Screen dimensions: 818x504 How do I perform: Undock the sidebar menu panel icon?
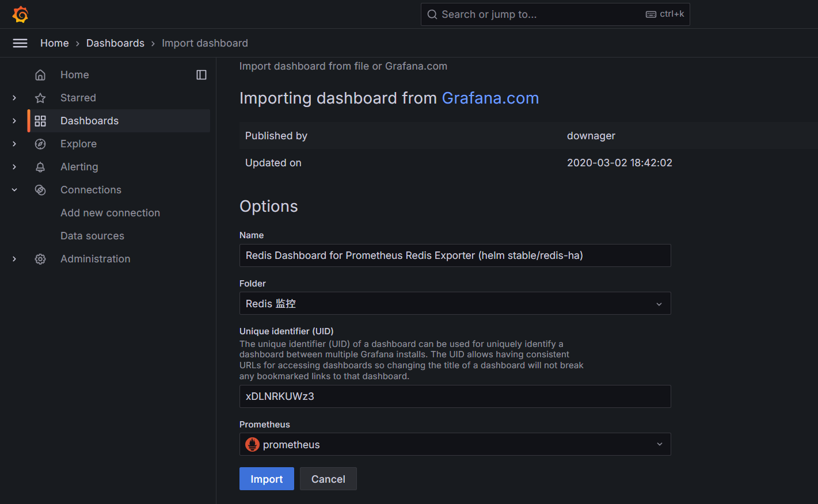click(201, 75)
